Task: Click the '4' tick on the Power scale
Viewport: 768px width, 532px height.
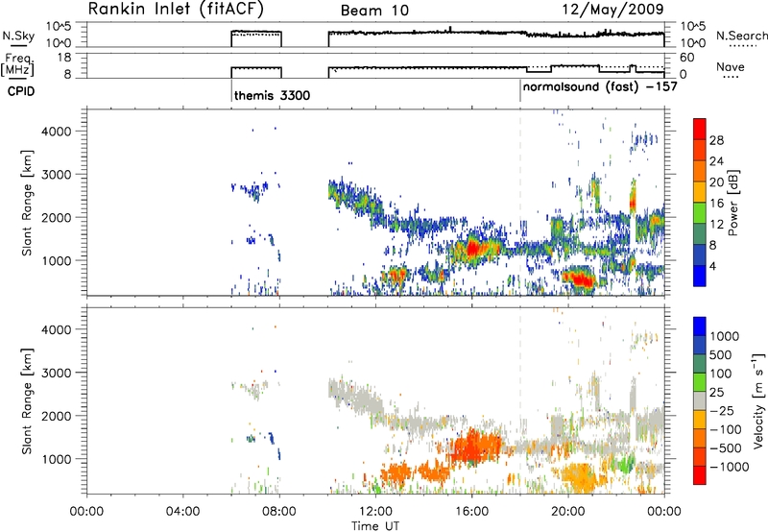Action: tap(713, 266)
